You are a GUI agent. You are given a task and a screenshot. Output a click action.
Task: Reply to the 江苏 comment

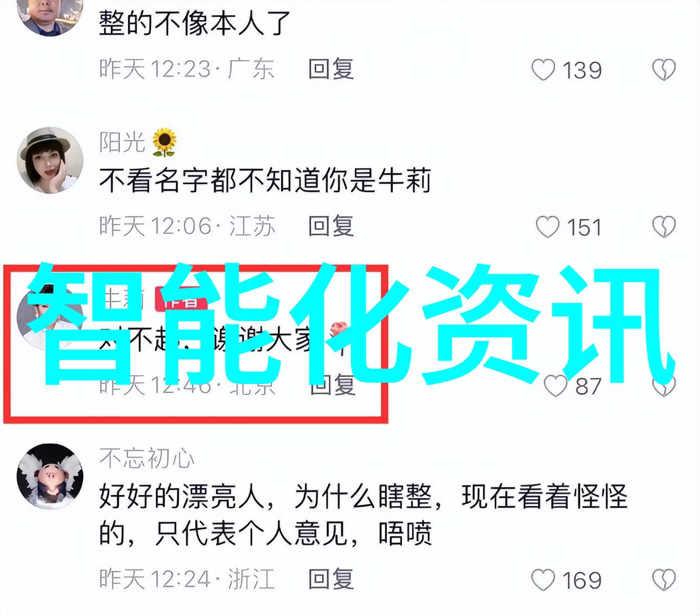point(331,226)
